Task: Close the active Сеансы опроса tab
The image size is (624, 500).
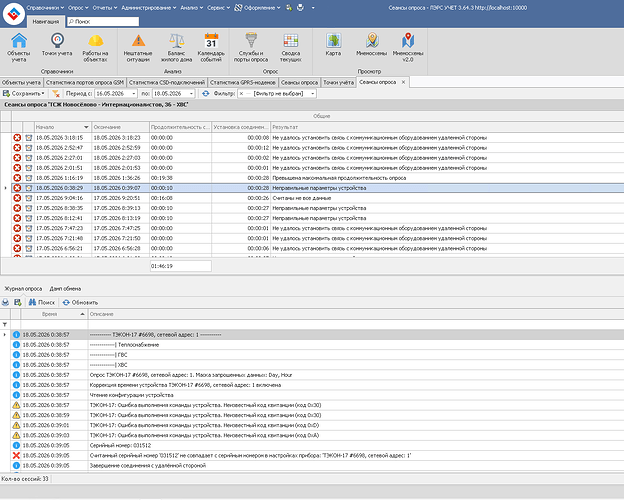Action: tap(403, 82)
